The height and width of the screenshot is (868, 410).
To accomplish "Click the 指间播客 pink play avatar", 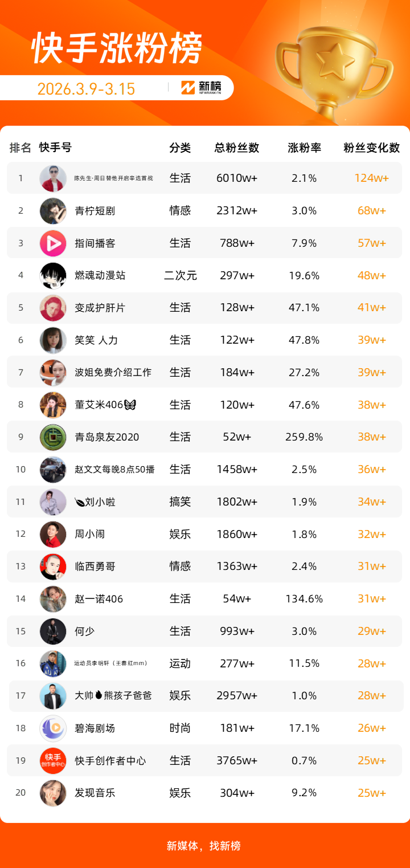I will [x=53, y=243].
